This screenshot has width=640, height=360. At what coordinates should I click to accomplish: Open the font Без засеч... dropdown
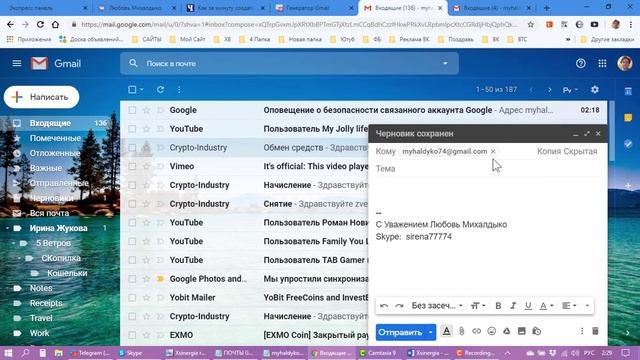pyautogui.click(x=437, y=306)
